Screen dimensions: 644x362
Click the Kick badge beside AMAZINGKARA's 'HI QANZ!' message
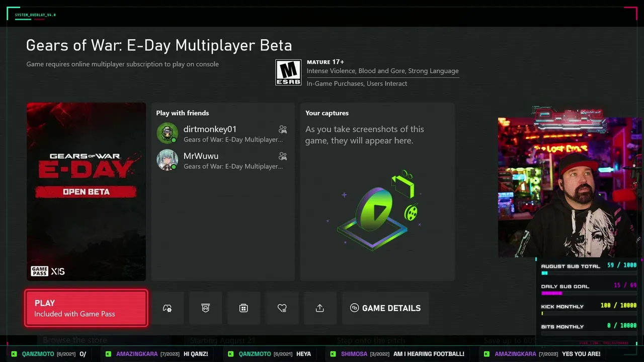point(108,354)
